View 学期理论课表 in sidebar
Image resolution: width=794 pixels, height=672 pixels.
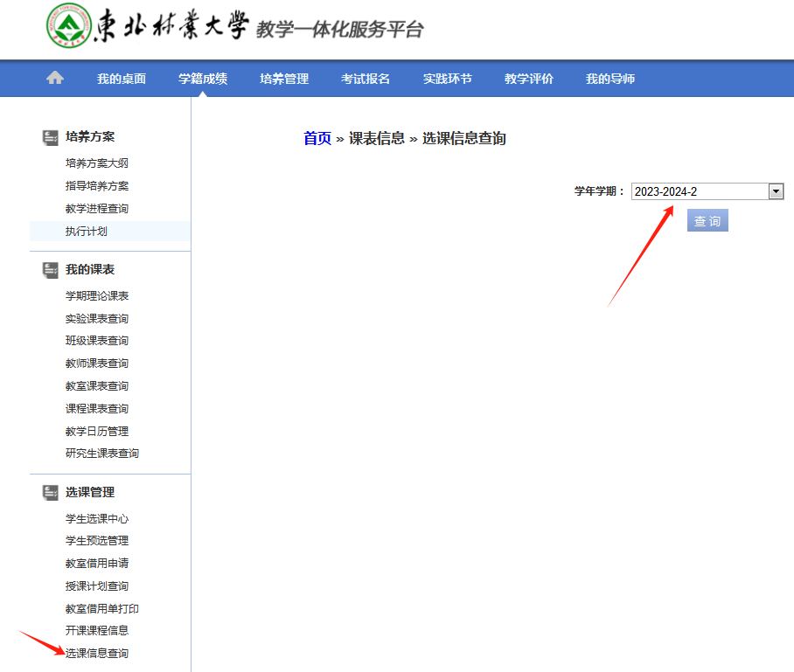97,296
